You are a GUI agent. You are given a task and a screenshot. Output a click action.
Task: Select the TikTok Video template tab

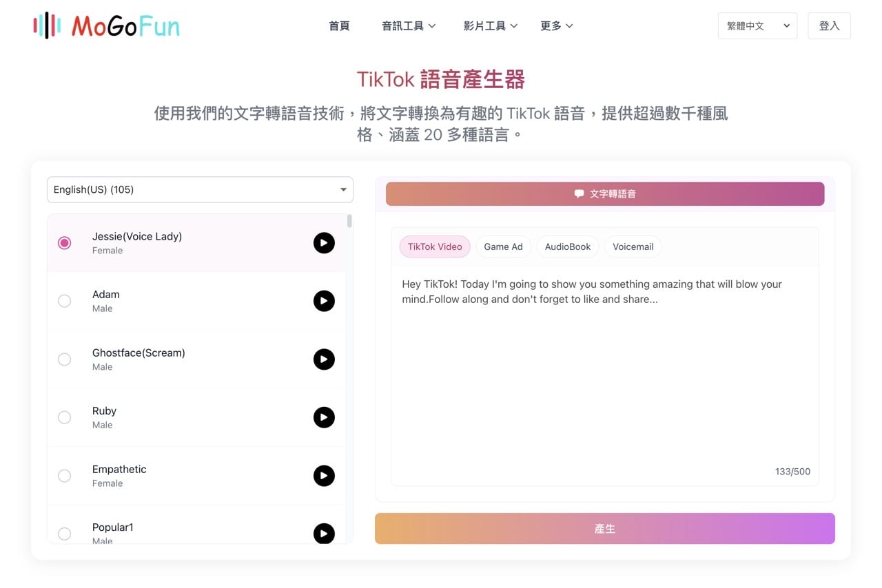pos(435,246)
